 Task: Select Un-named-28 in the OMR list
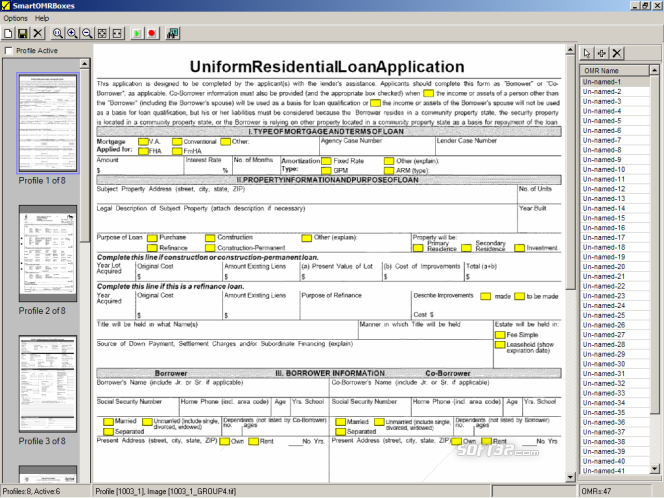(x=615, y=345)
